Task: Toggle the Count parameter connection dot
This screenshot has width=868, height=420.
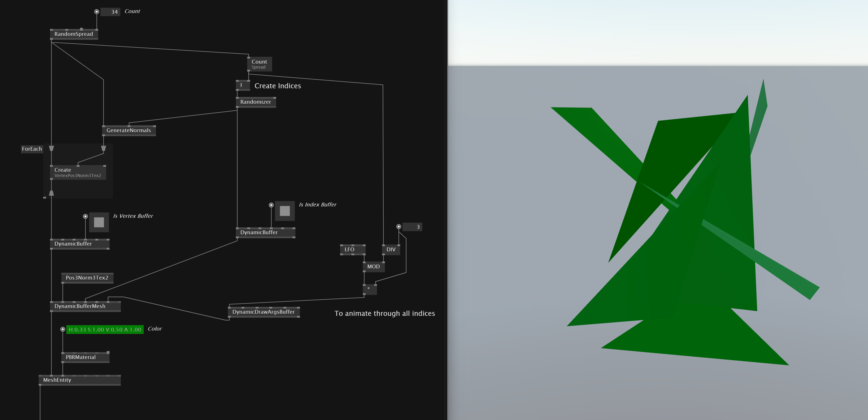Action: (97, 11)
